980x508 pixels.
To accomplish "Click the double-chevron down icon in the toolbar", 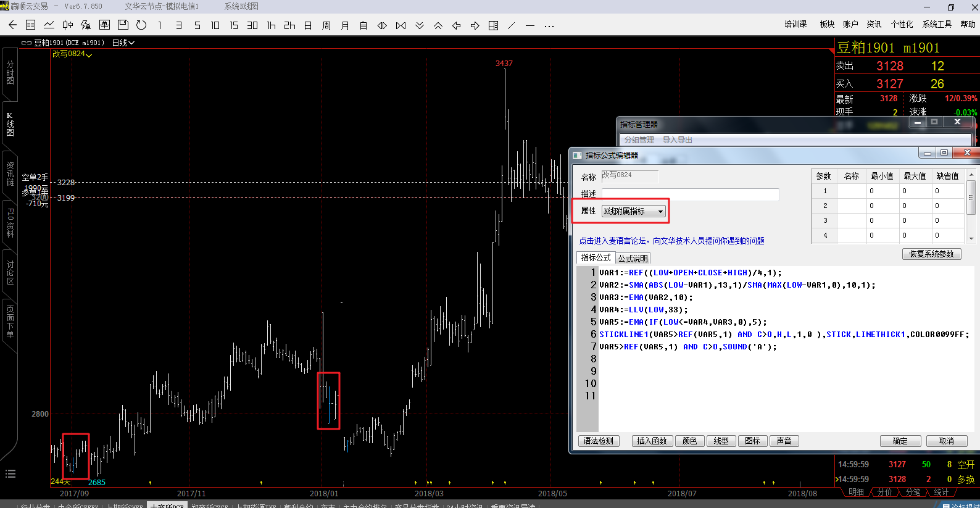I will [x=420, y=25].
